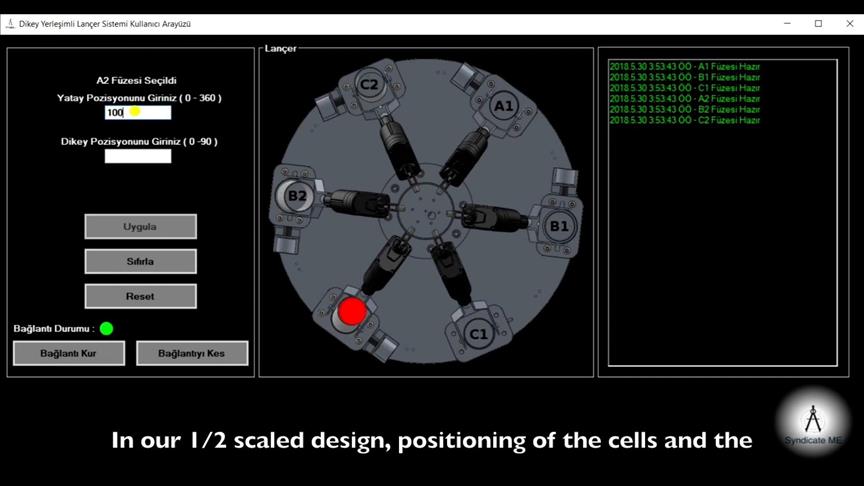Click the A1 Füzesi Hazır log entry
This screenshot has width=864, height=486.
tap(684, 66)
